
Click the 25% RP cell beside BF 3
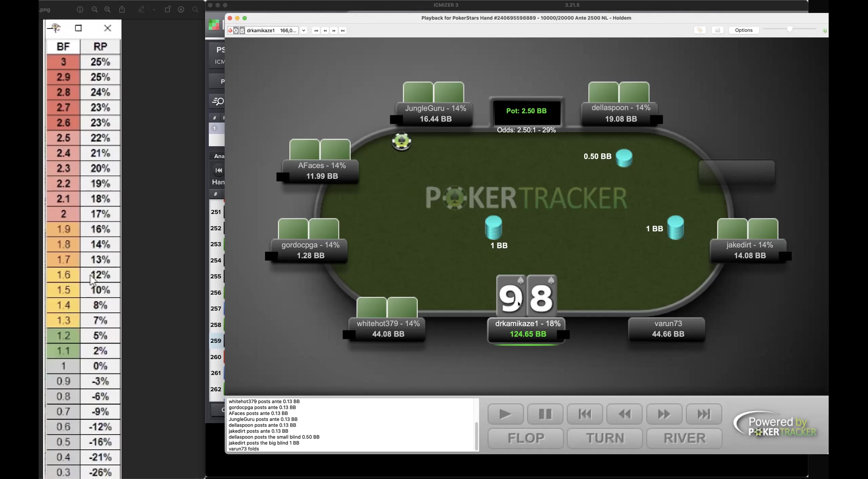100,62
